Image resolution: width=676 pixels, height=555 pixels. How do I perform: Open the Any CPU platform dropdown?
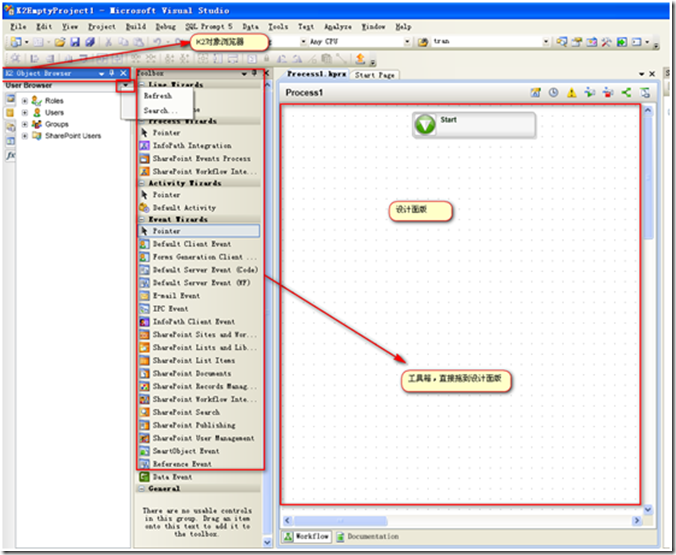pyautogui.click(x=407, y=41)
